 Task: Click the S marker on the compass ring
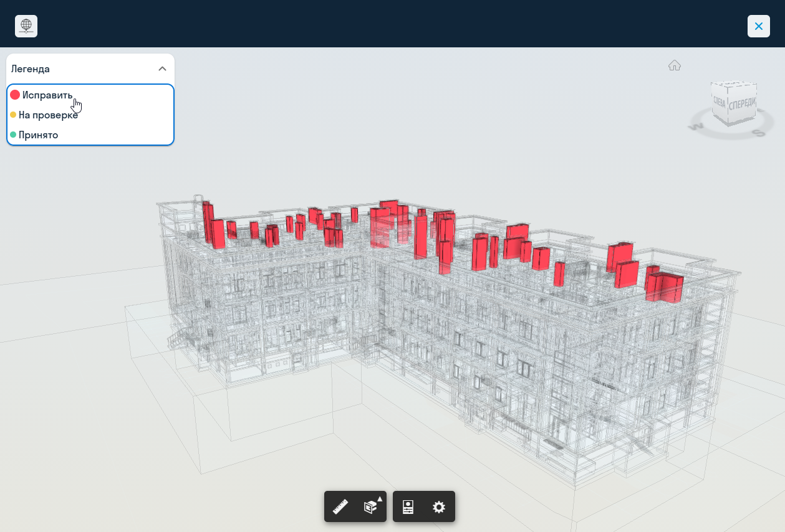[x=758, y=133]
